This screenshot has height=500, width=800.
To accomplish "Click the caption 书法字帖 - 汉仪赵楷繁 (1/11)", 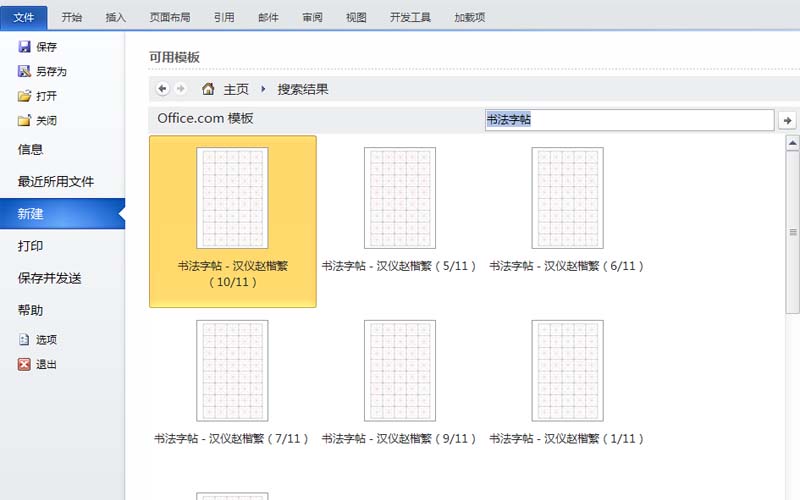I will (x=567, y=438).
